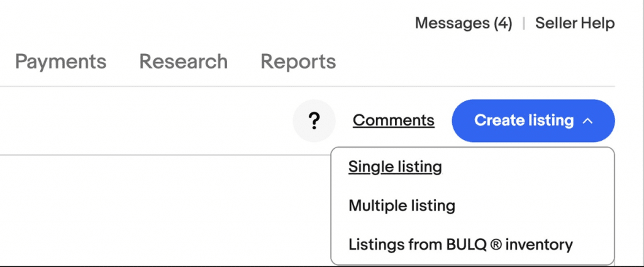The height and width of the screenshot is (267, 644).
Task: Get seller assistance from Seller Help
Action: click(x=575, y=23)
